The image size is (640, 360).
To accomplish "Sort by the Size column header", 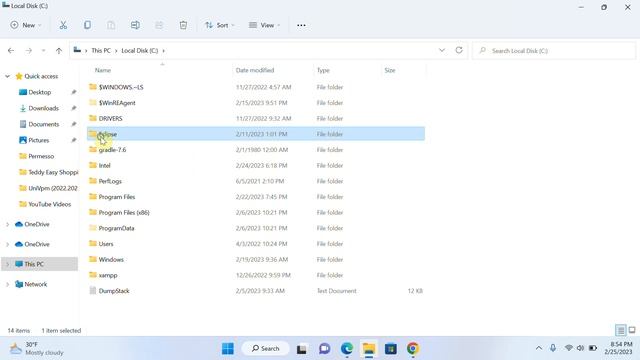I will click(390, 70).
